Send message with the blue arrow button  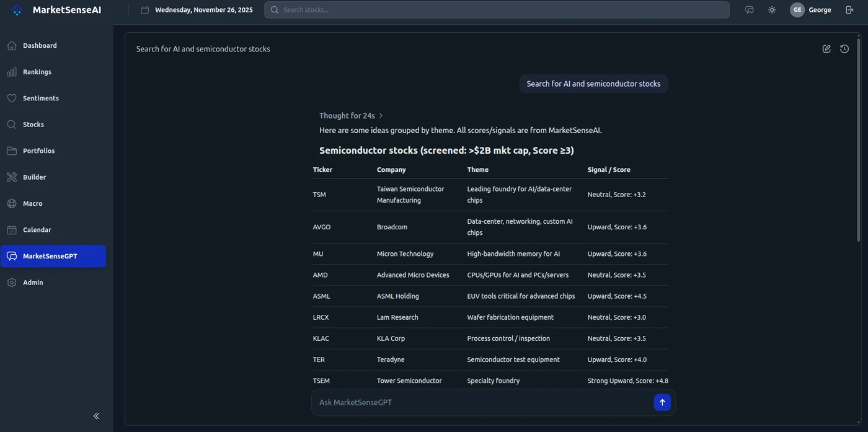click(x=662, y=402)
